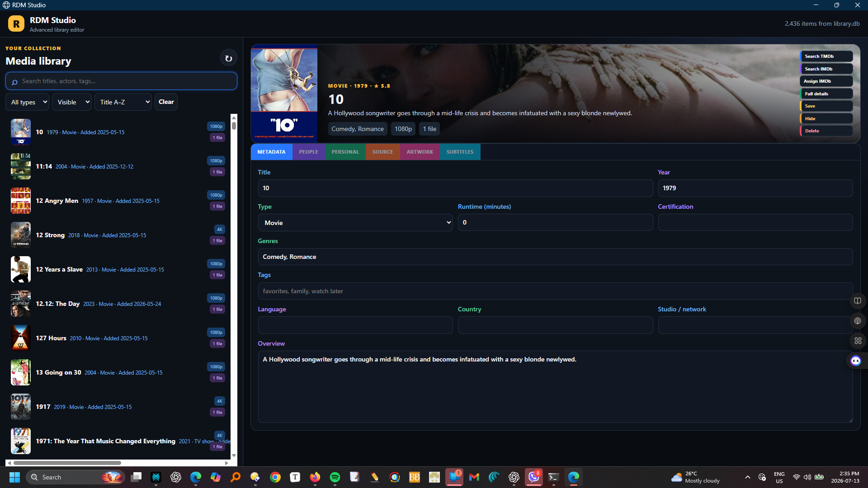Click the purple mask icon on right edge
The image size is (868, 488).
click(x=856, y=361)
